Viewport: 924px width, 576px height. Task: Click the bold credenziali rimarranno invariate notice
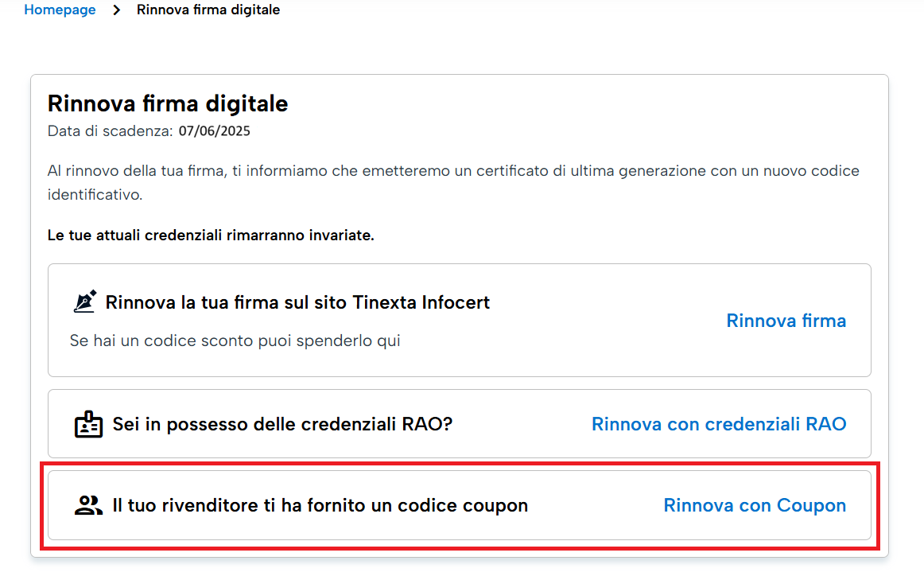coord(211,235)
